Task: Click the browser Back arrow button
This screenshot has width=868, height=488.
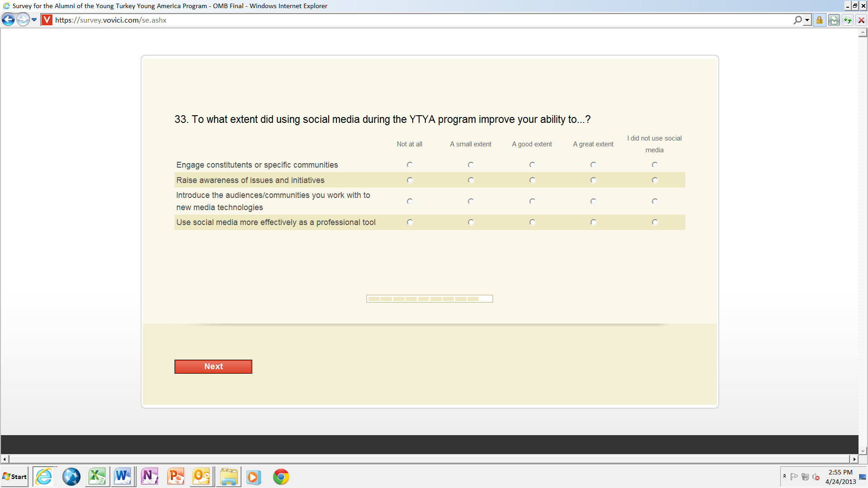Action: (x=8, y=20)
